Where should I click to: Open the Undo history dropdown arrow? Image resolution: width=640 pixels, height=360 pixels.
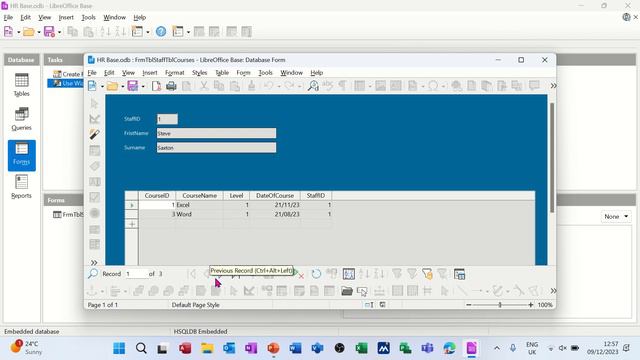coord(279,86)
